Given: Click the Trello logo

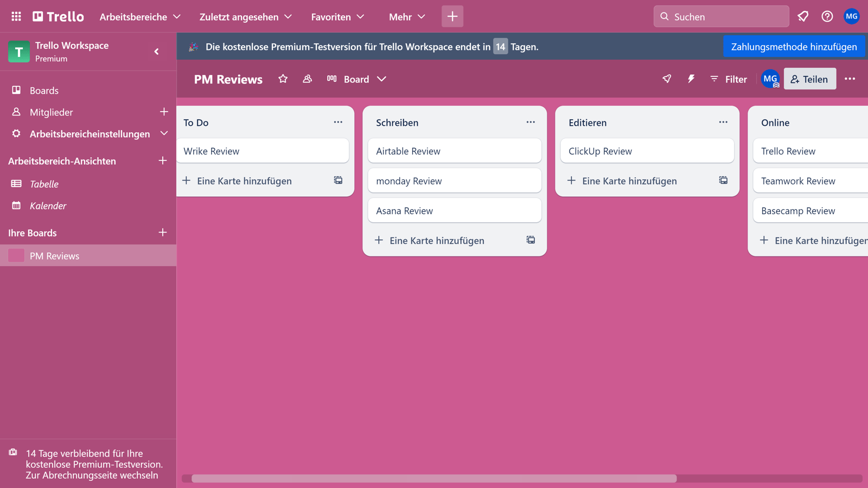Looking at the screenshot, I should tap(58, 16).
